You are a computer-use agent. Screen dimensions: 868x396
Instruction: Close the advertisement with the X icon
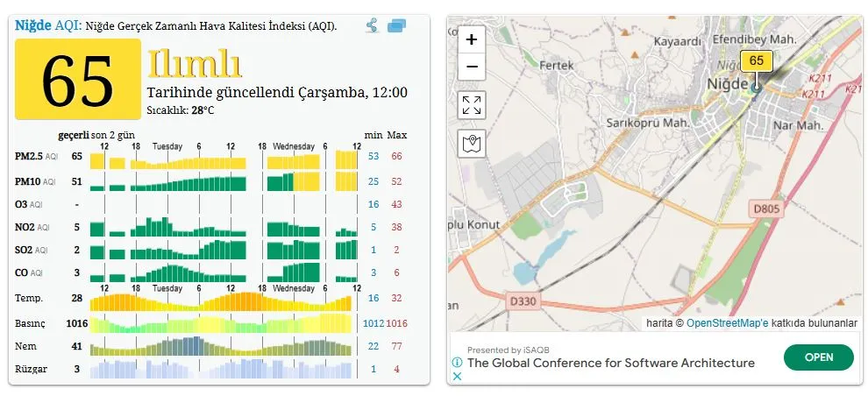click(457, 377)
